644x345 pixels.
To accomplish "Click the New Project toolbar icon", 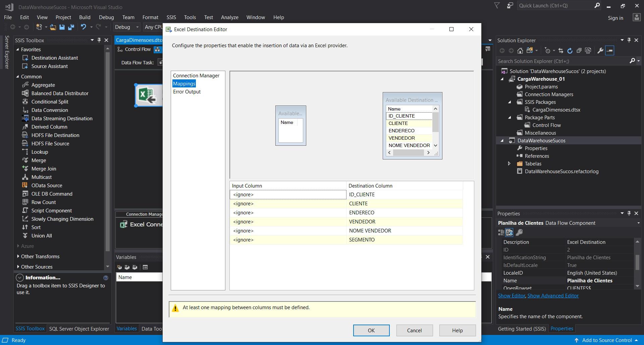I will [x=39, y=27].
